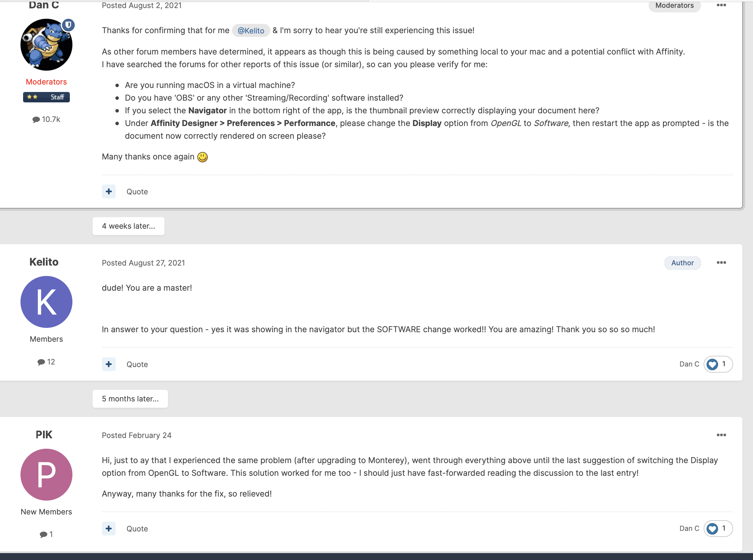Open the three-dot menu on Kelito's post
This screenshot has width=753, height=560.
pos(721,262)
